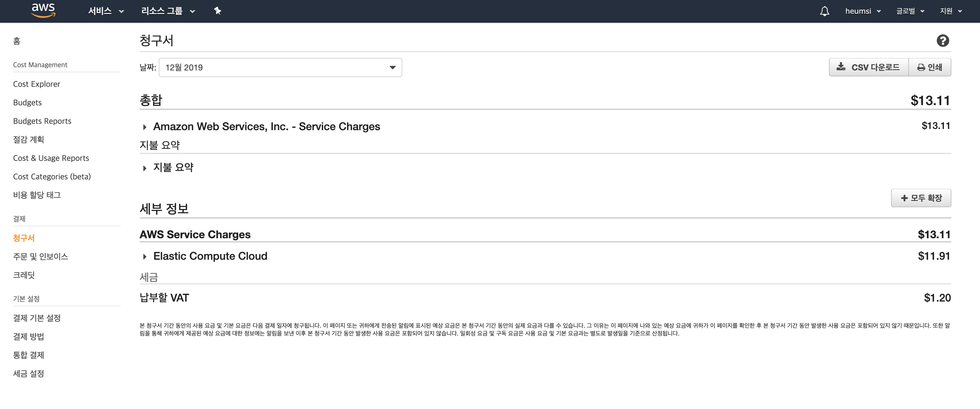980x409 pixels.
Task: Open the notifications bell icon
Action: tap(824, 11)
